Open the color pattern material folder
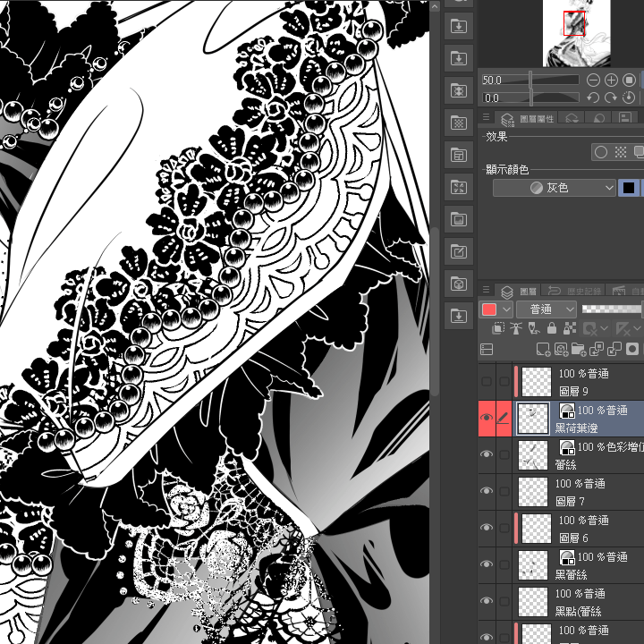 (x=459, y=90)
